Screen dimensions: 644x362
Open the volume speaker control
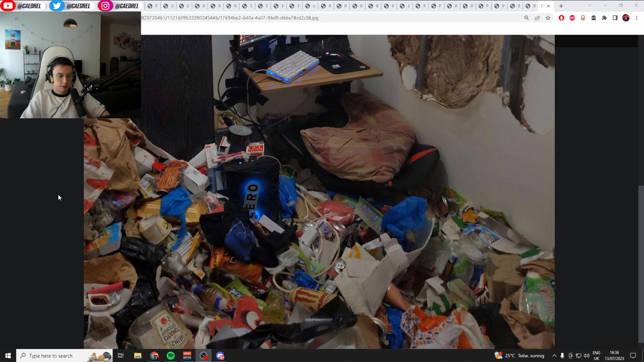click(586, 356)
